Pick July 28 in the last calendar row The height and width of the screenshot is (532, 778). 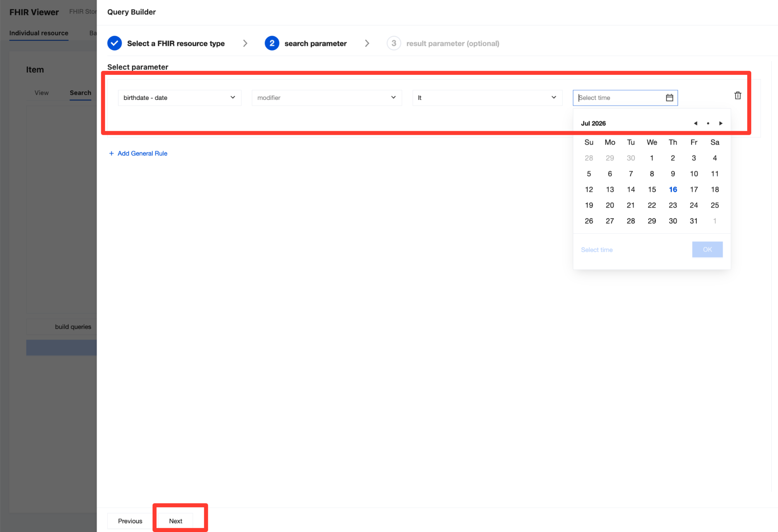(x=631, y=221)
